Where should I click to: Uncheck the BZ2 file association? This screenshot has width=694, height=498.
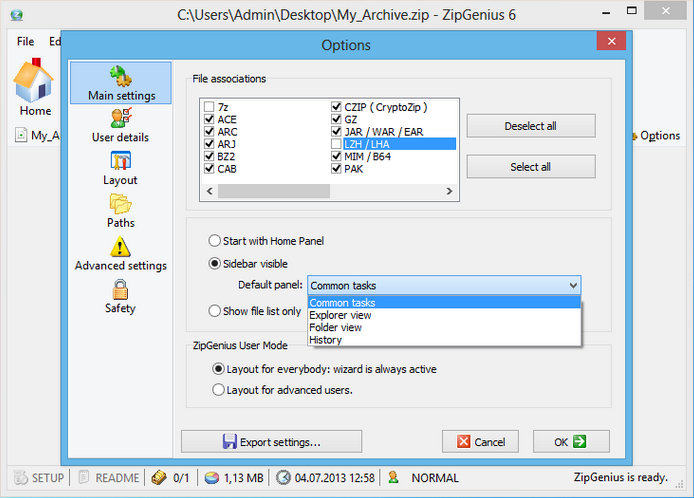click(x=209, y=156)
